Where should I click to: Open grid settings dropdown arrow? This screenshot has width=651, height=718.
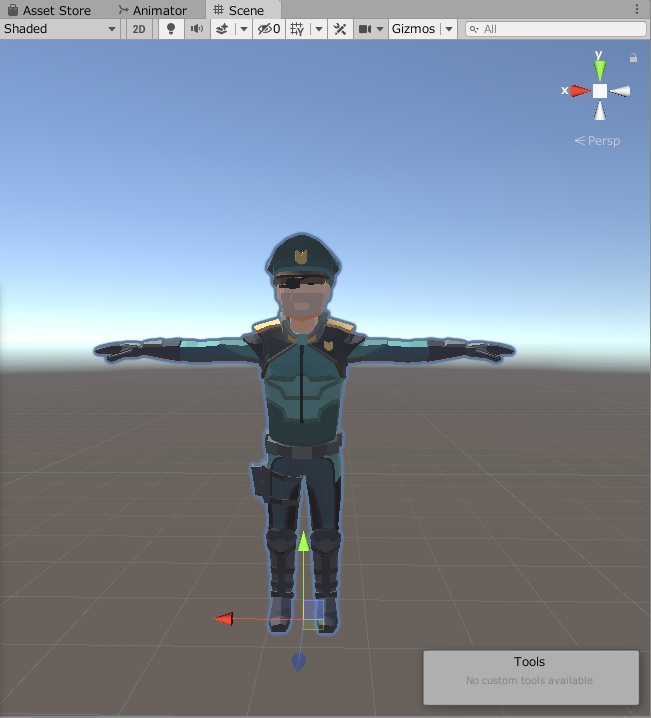pyautogui.click(x=319, y=29)
